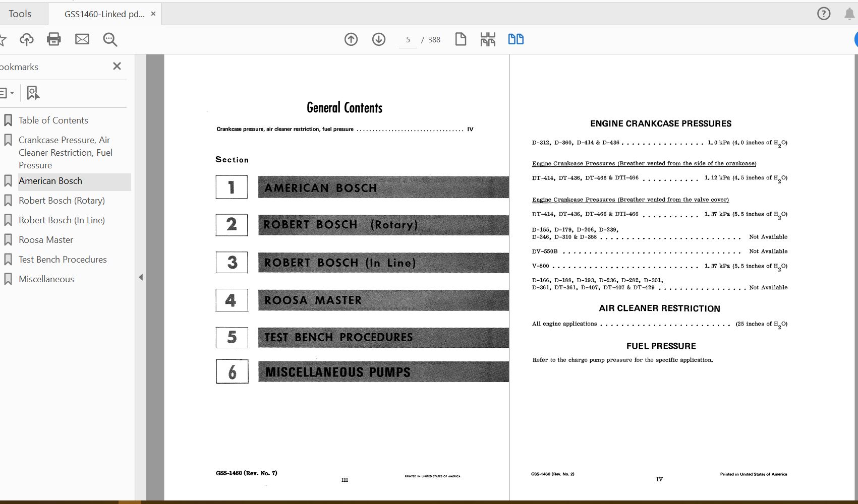The width and height of the screenshot is (858, 504).
Task: Add a new bookmark icon
Action: tap(33, 93)
